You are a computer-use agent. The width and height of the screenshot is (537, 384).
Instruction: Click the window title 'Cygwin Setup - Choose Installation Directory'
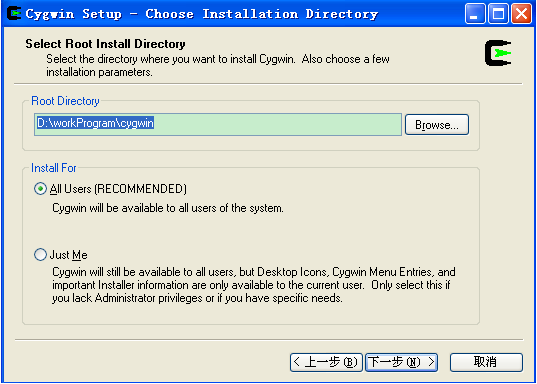coord(202,14)
